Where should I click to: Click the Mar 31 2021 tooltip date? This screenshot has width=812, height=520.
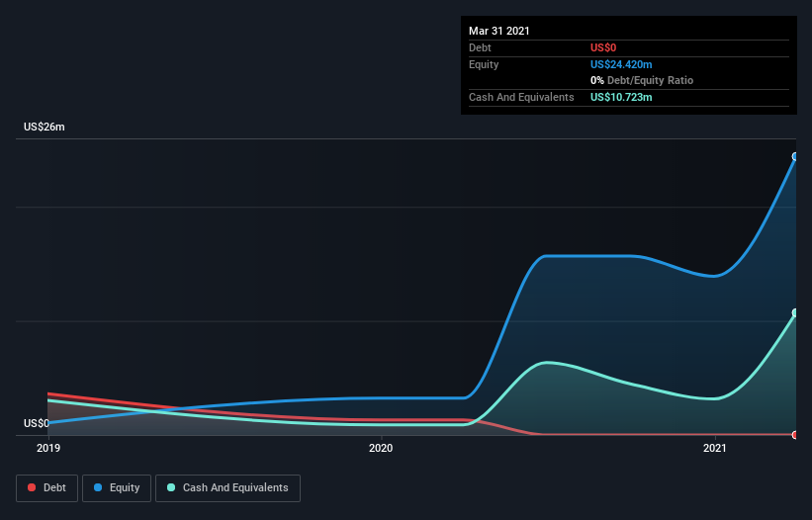tap(499, 31)
